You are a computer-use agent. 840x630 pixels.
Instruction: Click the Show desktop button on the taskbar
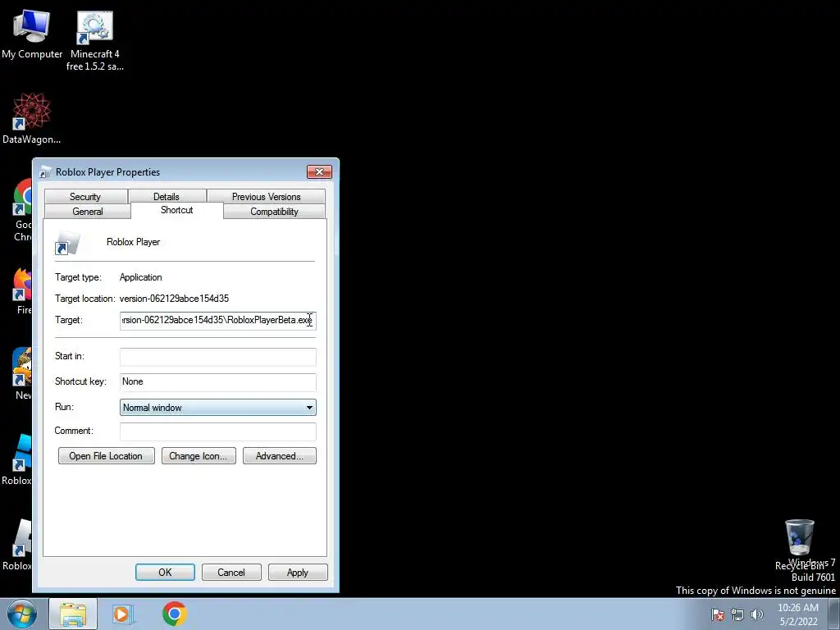834,614
